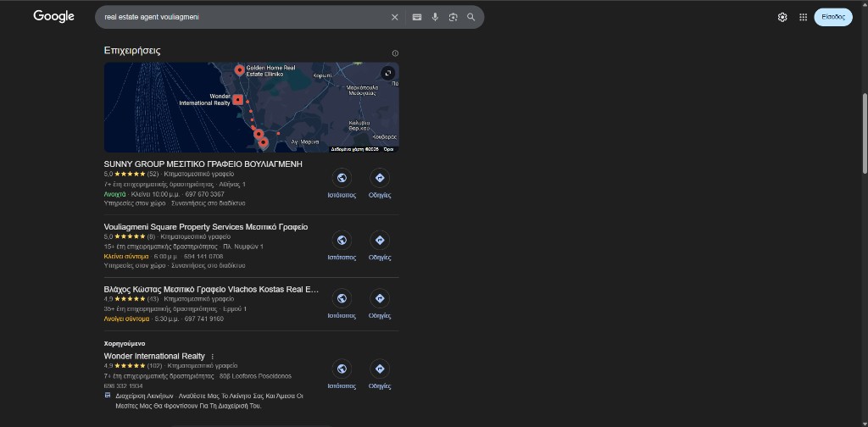Click the Golden Home Real Estate map pin
Image resolution: width=868 pixels, height=427 pixels.
[x=240, y=70]
